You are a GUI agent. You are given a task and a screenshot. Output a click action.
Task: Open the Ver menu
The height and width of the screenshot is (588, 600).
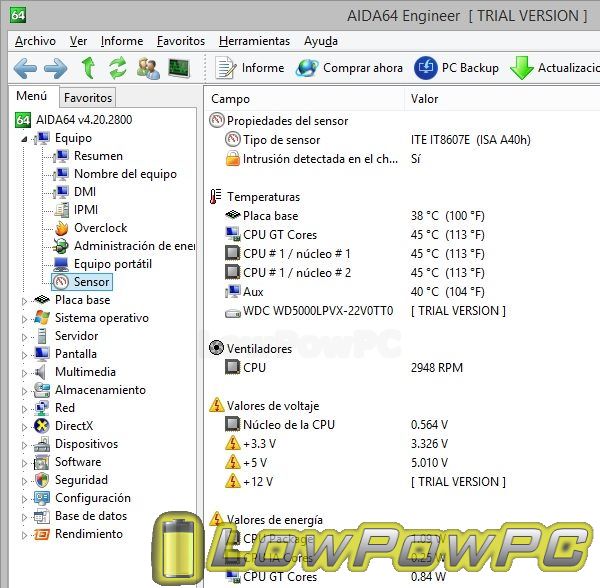tap(78, 41)
